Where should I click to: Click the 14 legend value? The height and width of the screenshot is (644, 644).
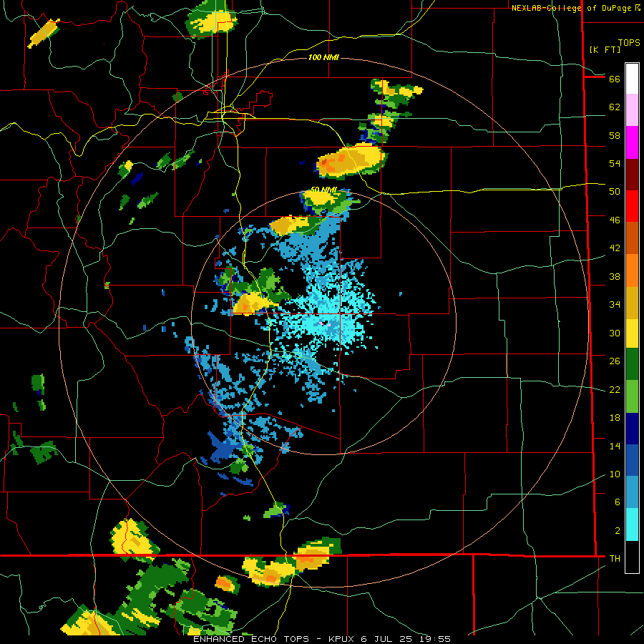click(x=615, y=446)
